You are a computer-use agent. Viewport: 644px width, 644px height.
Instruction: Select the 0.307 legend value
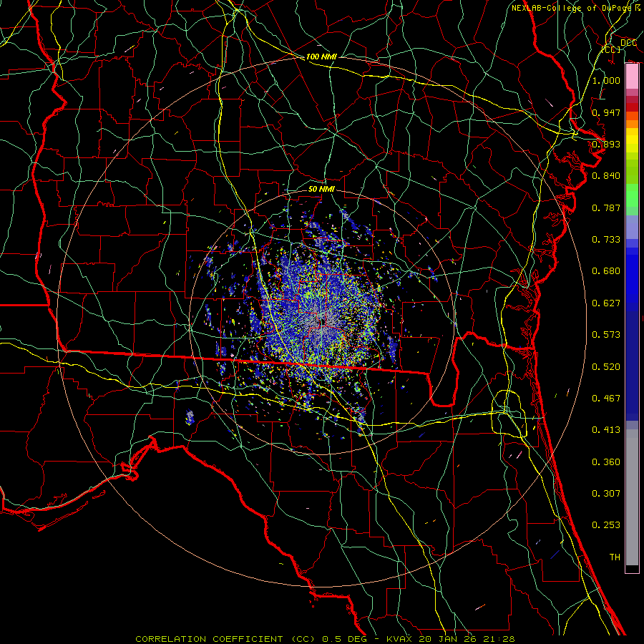tap(606, 494)
